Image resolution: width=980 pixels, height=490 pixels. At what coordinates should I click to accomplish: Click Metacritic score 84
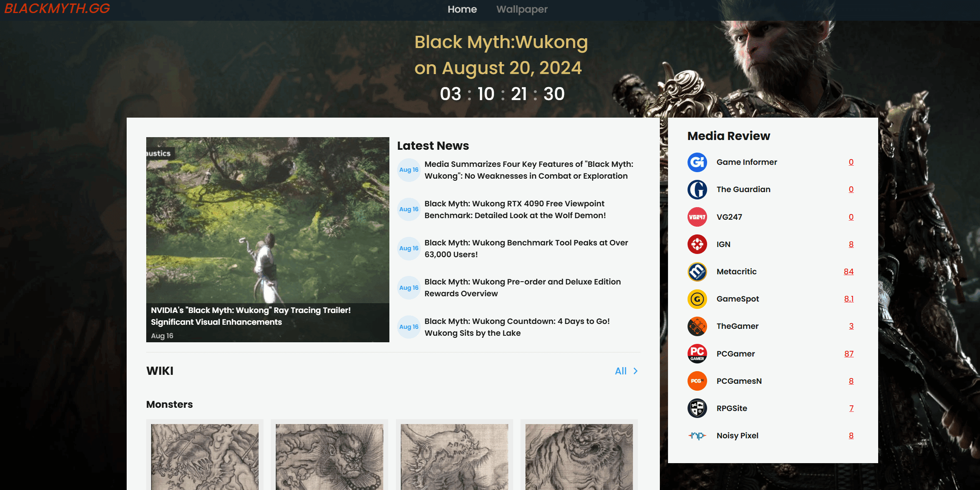(848, 272)
